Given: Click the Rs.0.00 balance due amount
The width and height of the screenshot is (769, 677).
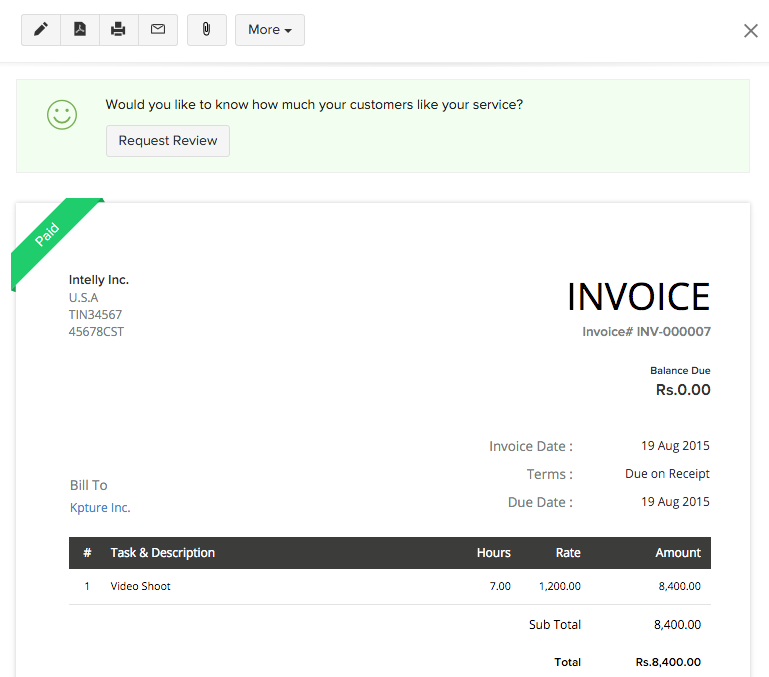Looking at the screenshot, I should click(x=683, y=390).
